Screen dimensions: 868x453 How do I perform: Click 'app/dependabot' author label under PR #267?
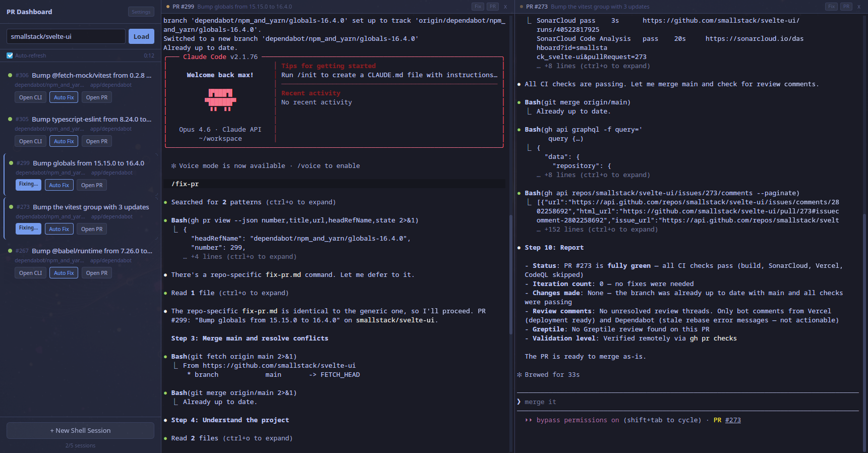tap(111, 260)
